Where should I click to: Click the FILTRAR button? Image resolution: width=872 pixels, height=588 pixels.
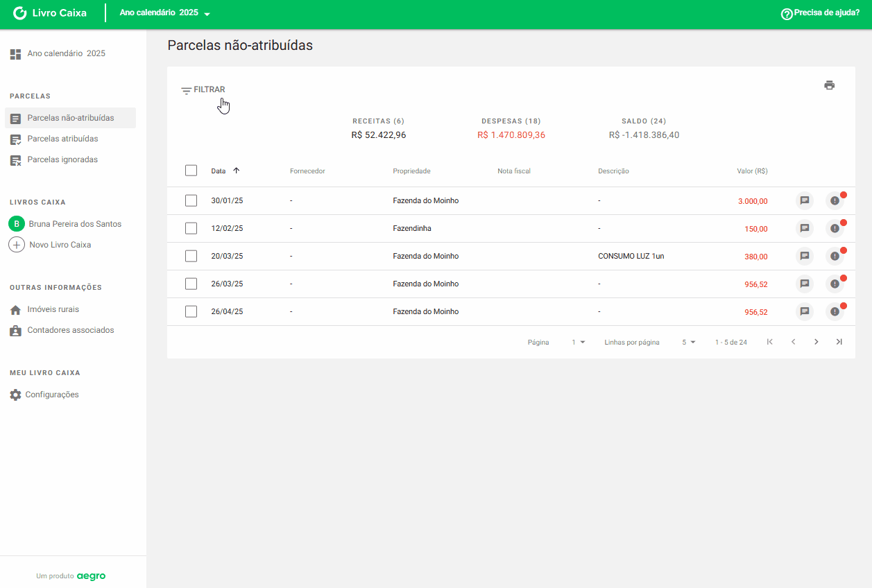pos(203,89)
